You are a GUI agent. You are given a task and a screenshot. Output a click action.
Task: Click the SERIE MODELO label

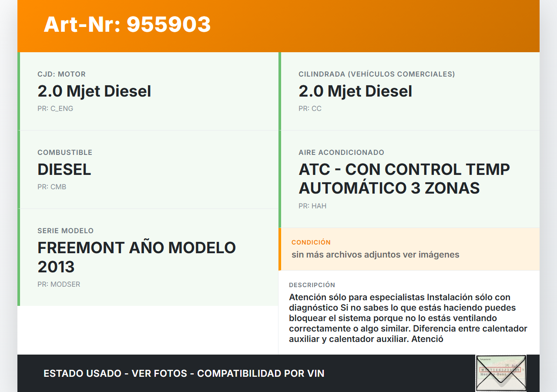coord(65,231)
